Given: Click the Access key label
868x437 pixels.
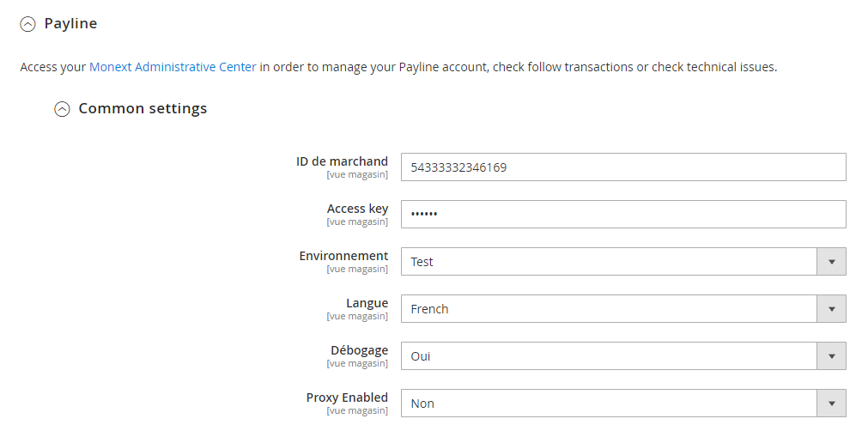Looking at the screenshot, I should point(357,209).
